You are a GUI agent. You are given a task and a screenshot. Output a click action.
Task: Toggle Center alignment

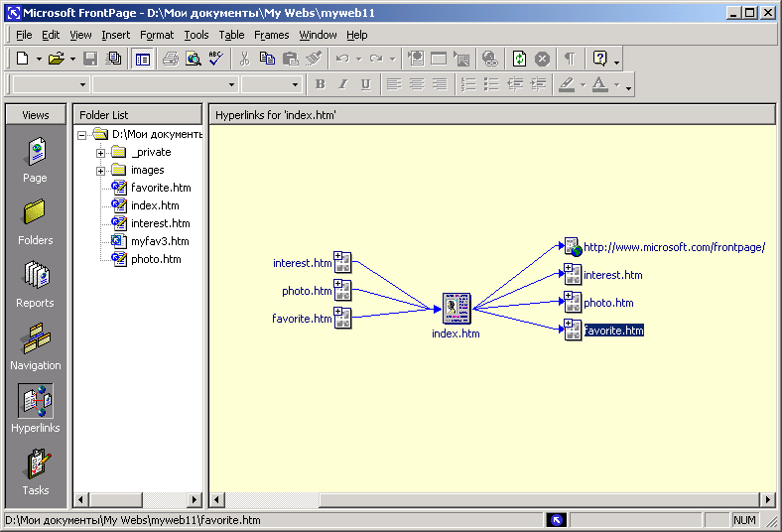click(x=417, y=84)
